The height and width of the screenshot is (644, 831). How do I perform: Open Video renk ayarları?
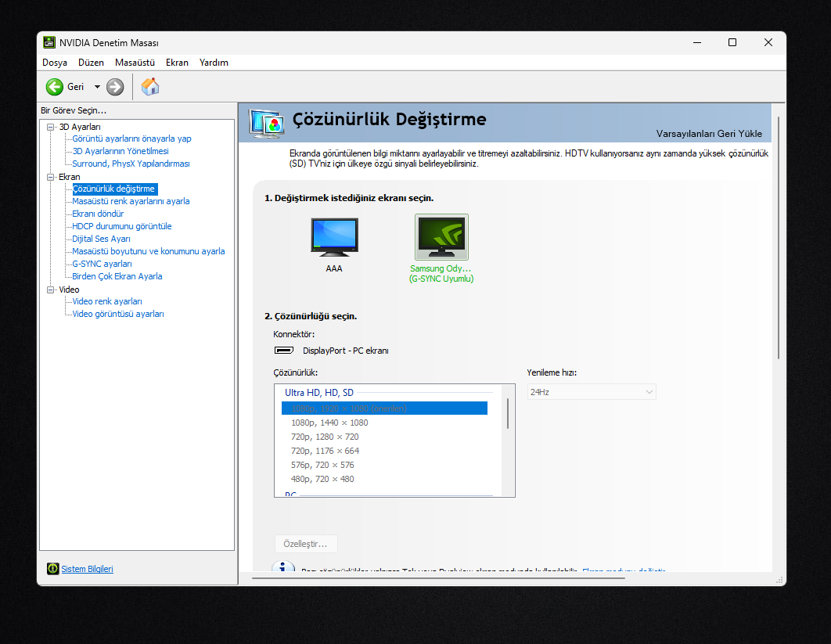107,301
